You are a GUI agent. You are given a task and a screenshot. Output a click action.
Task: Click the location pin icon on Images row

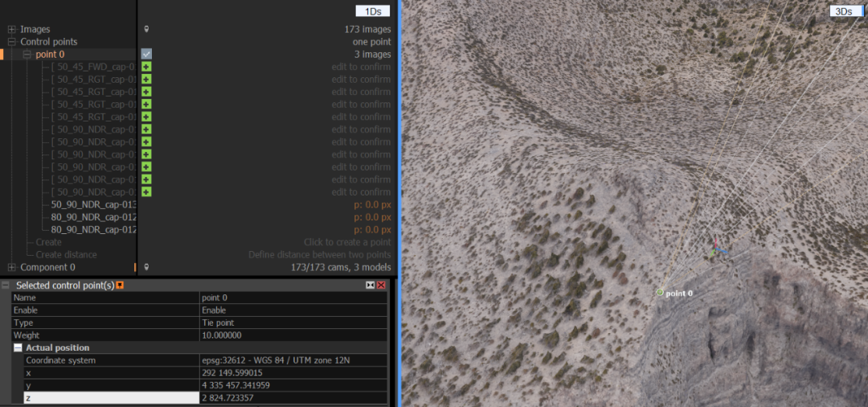(146, 29)
